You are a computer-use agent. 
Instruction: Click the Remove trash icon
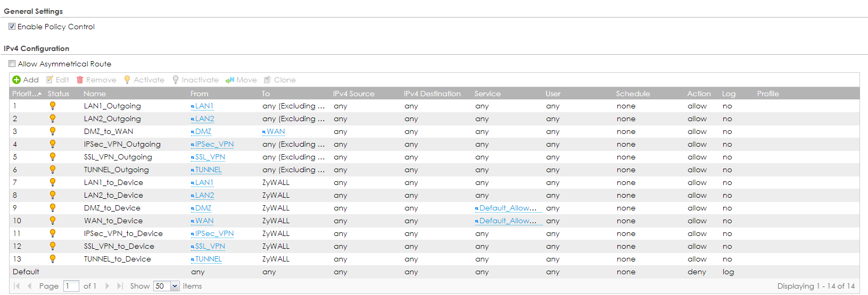80,80
